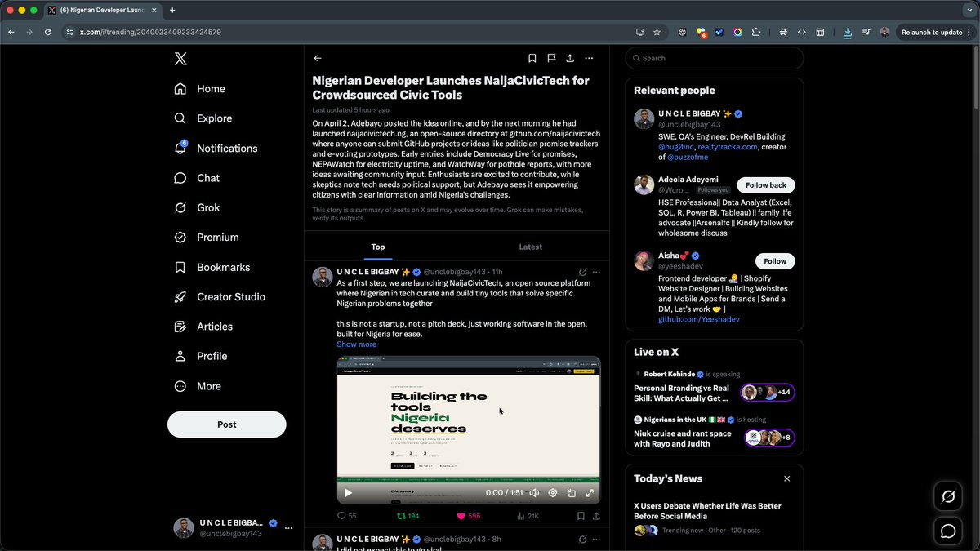Open a new Chrome tab
The width and height of the screenshot is (980, 551).
pos(172,10)
